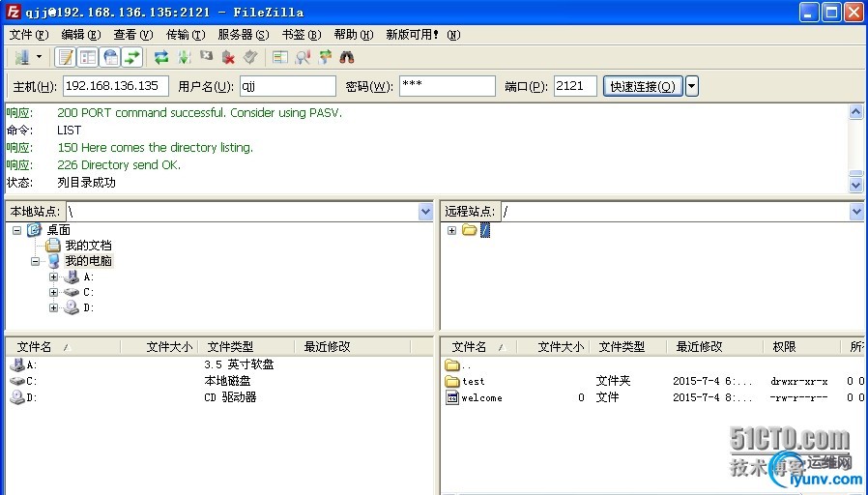Open the 书签(B) menu

tap(302, 35)
